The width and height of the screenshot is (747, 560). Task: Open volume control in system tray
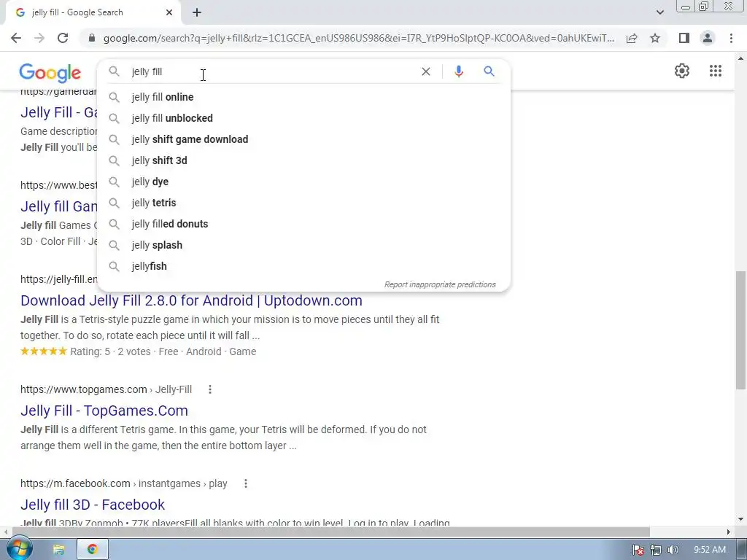(x=673, y=550)
